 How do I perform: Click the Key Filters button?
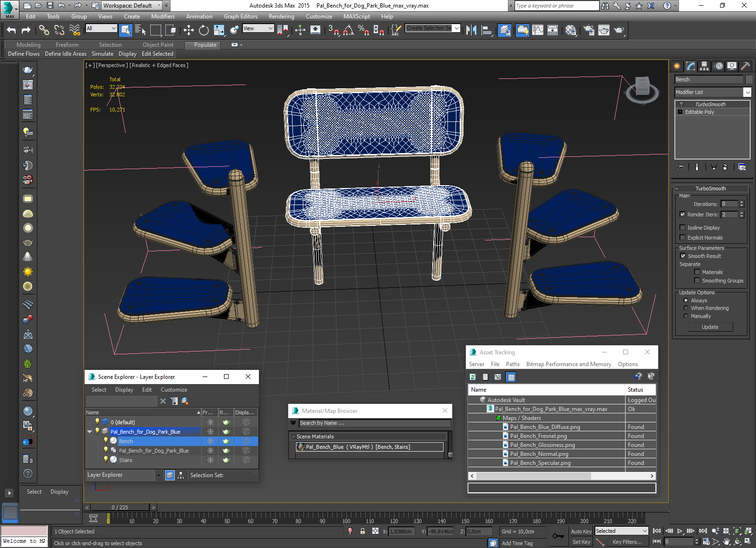click(627, 542)
